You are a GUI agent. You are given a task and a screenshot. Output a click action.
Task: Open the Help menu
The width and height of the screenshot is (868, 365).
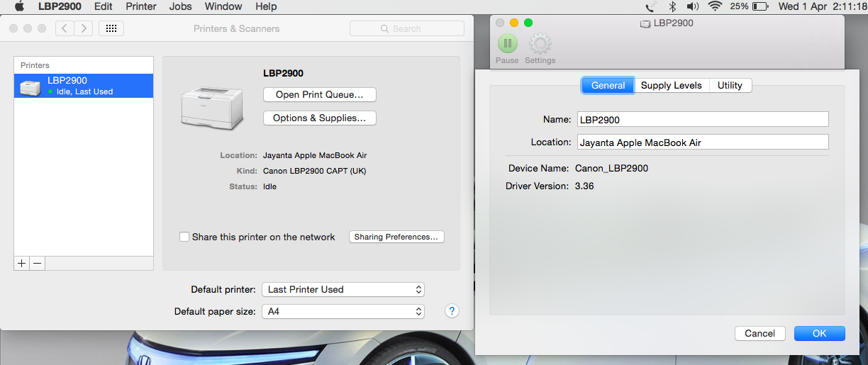[266, 6]
